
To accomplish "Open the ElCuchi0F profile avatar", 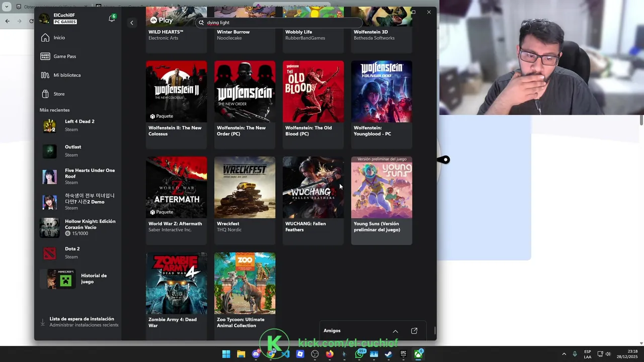I will pos(45,19).
